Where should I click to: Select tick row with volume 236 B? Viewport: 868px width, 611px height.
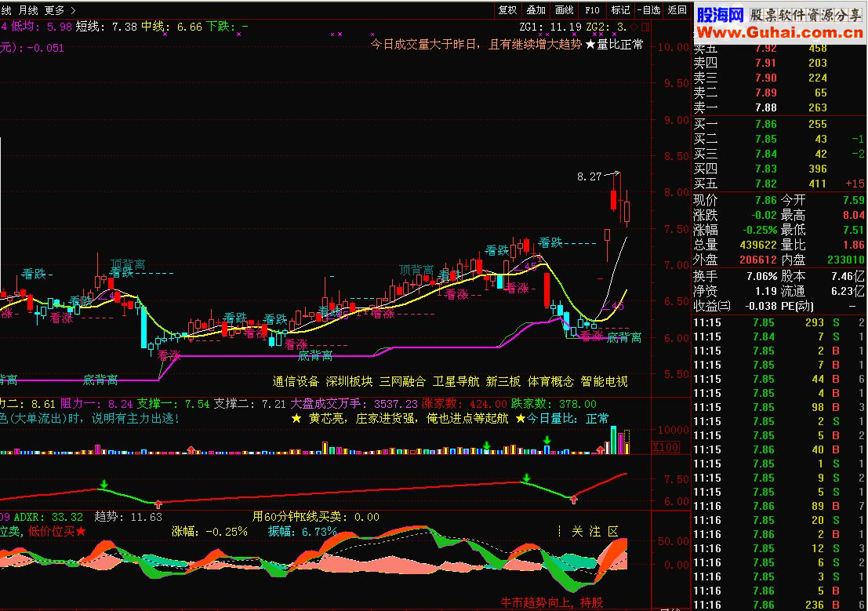click(779, 605)
